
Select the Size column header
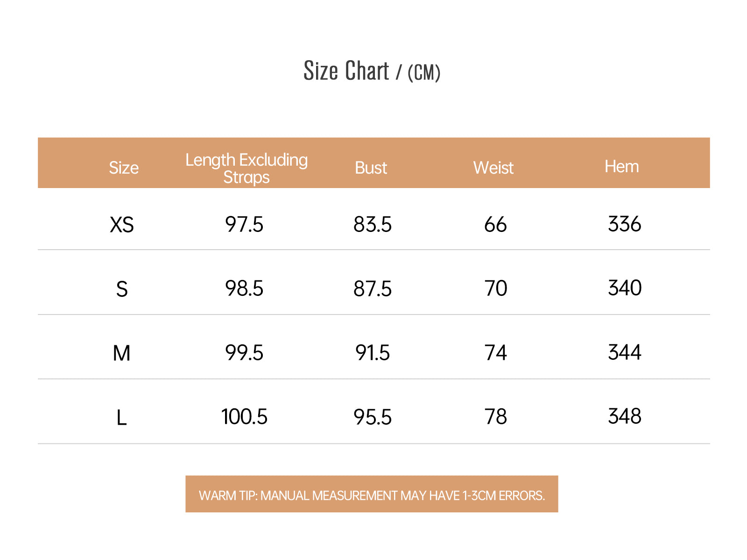124,168
